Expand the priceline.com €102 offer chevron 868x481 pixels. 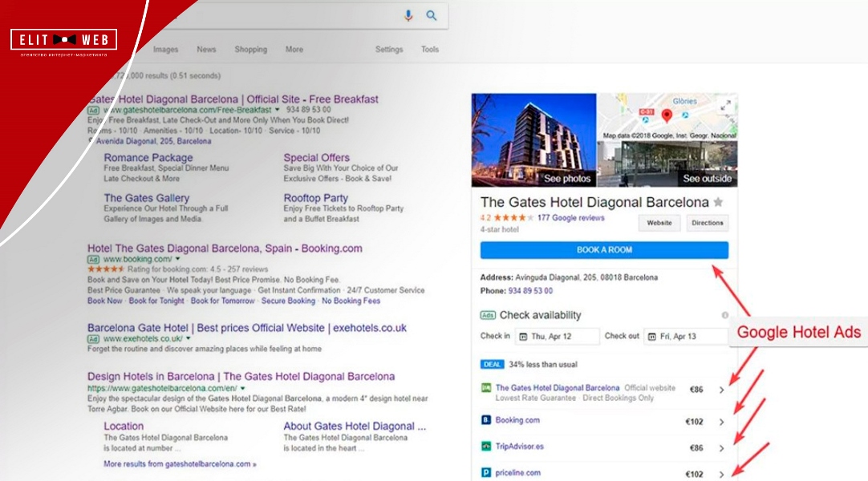[x=721, y=475]
